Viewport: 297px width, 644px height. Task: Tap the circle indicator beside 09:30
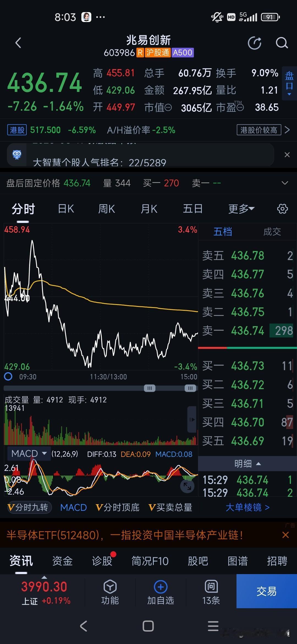pyautogui.click(x=8, y=376)
